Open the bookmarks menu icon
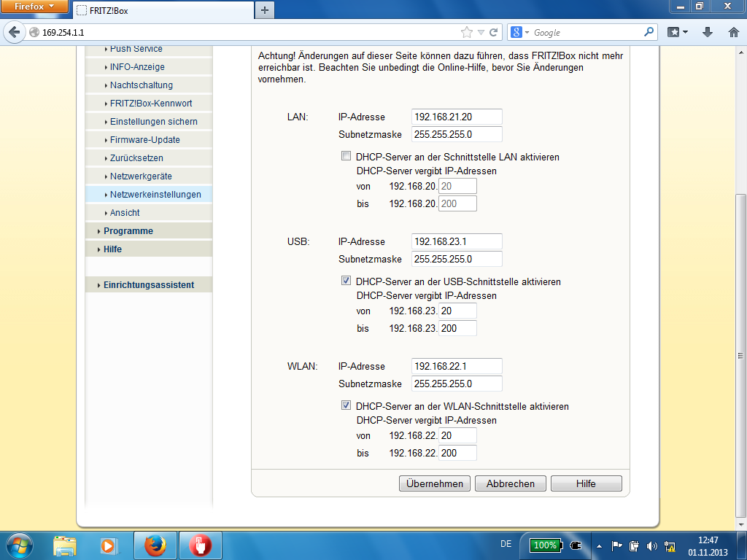Screen dimensions: 747x560 click(677, 32)
